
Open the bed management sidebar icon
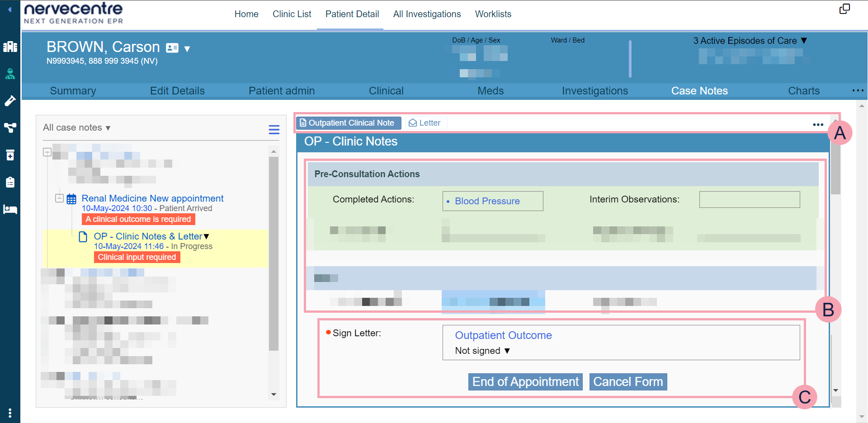10,209
